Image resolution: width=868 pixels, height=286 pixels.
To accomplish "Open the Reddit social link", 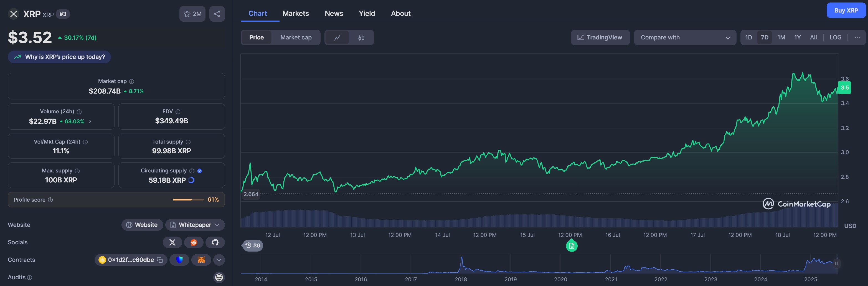I will tap(194, 242).
